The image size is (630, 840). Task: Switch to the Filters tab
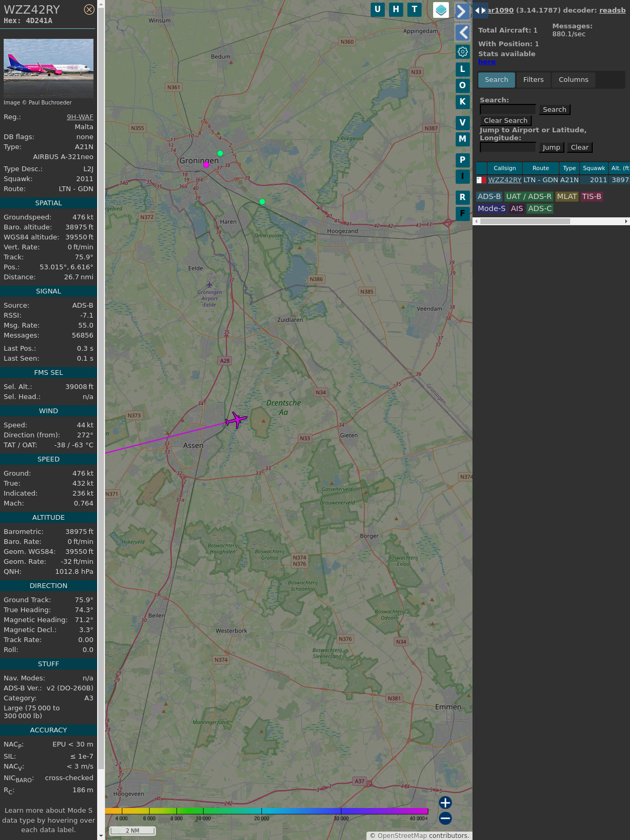coord(533,80)
